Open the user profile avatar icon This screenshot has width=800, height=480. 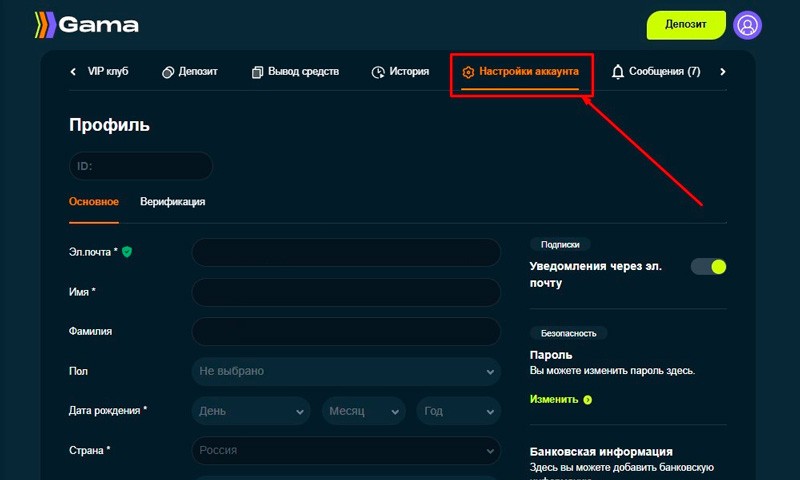(747, 25)
